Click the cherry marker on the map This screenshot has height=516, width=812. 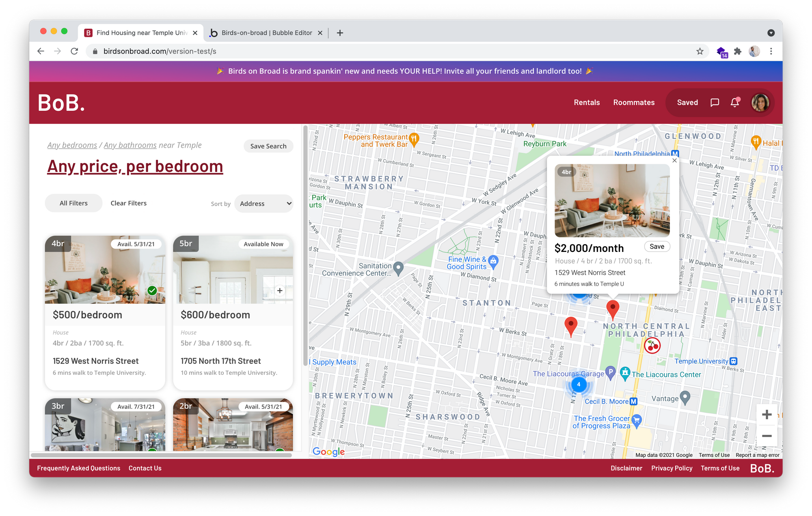point(652,346)
